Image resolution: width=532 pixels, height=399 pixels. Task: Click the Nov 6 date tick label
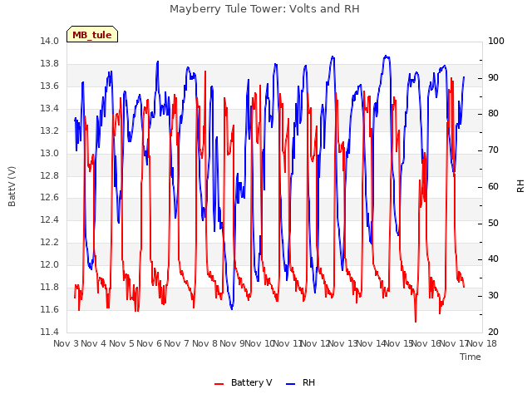150,343
